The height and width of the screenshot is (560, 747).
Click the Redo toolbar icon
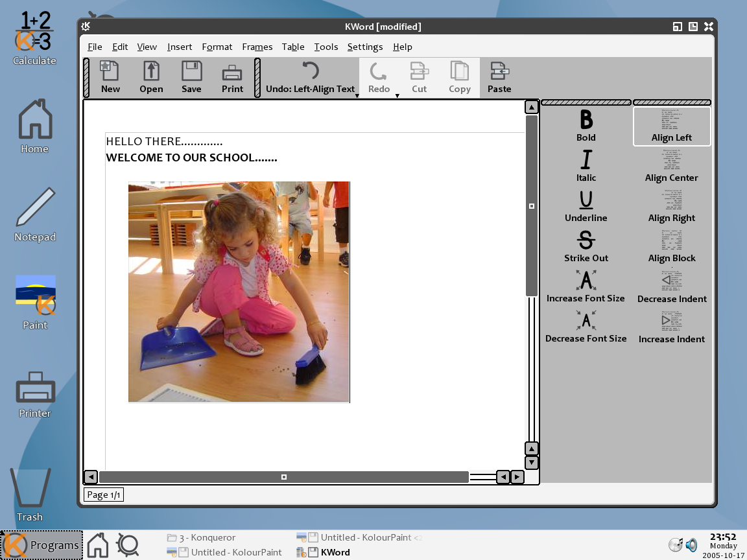[x=379, y=77]
